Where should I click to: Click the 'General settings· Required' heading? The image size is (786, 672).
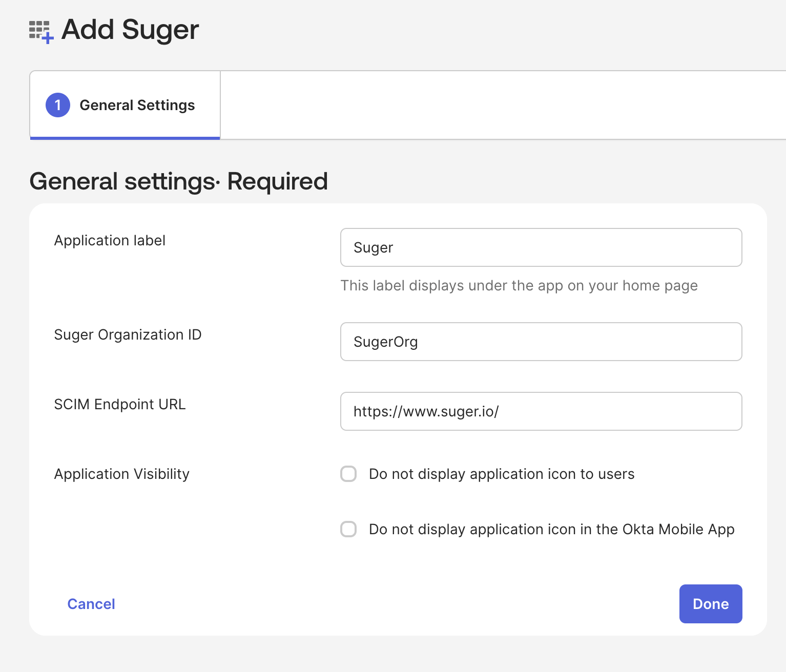(x=178, y=181)
